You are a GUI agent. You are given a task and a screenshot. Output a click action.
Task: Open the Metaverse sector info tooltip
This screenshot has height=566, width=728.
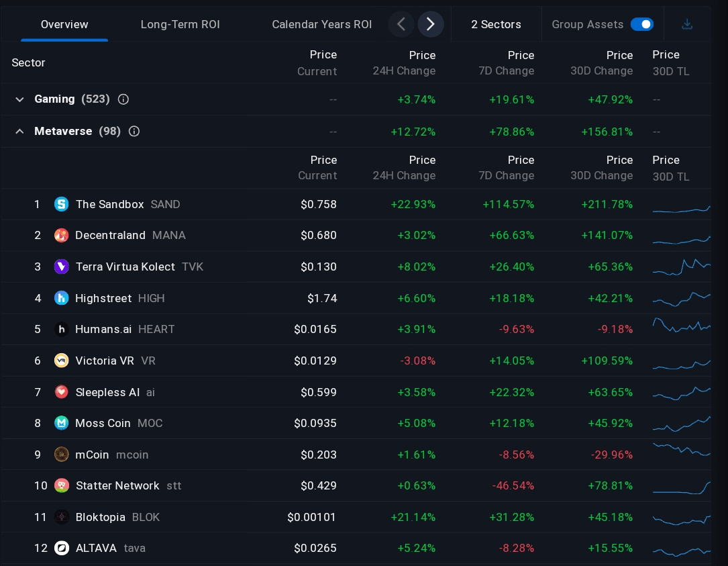coord(134,131)
